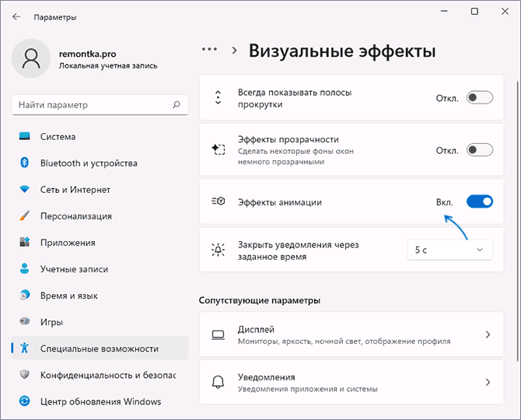Open Конфиденциальность и безопасность section
Screen dimensions: 521x420
point(100,375)
